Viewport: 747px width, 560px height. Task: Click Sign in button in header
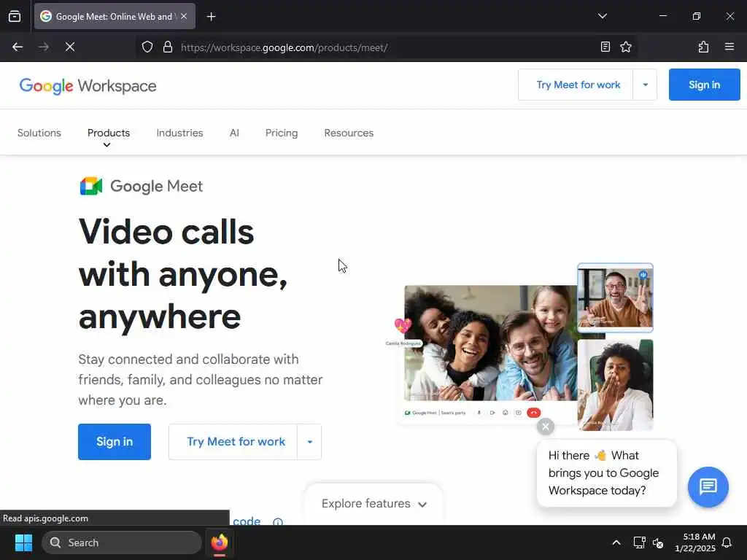coord(704,85)
